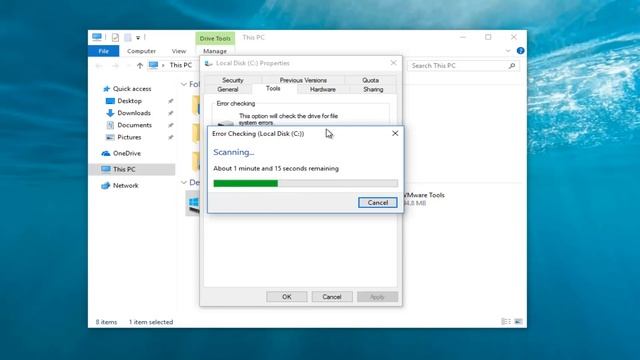Switch to the General tab
The width and height of the screenshot is (640, 360).
tap(228, 89)
